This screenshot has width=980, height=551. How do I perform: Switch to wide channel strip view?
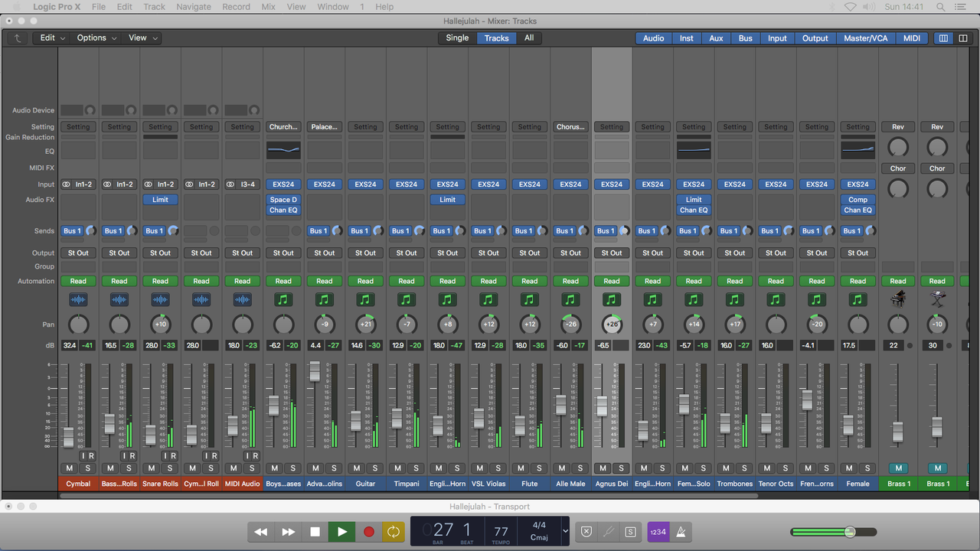tap(963, 38)
